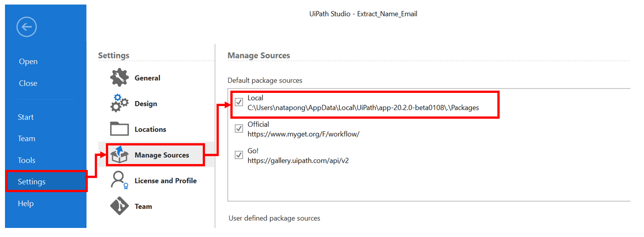
Task: Select Close in the blue sidebar
Action: coord(28,83)
